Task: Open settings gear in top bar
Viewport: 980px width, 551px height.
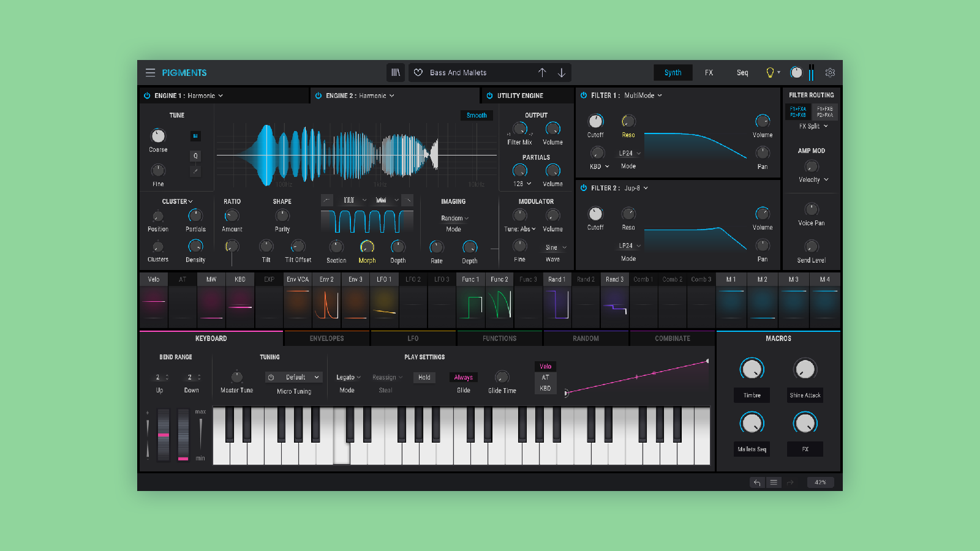Action: pos(830,72)
